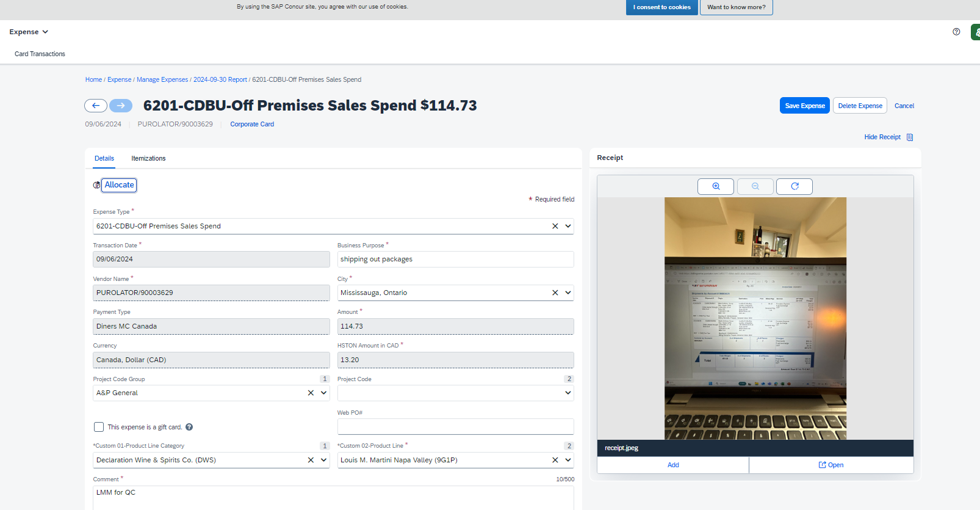The height and width of the screenshot is (510, 980).
Task: Expand the Expense Type dropdown
Action: pyautogui.click(x=568, y=226)
